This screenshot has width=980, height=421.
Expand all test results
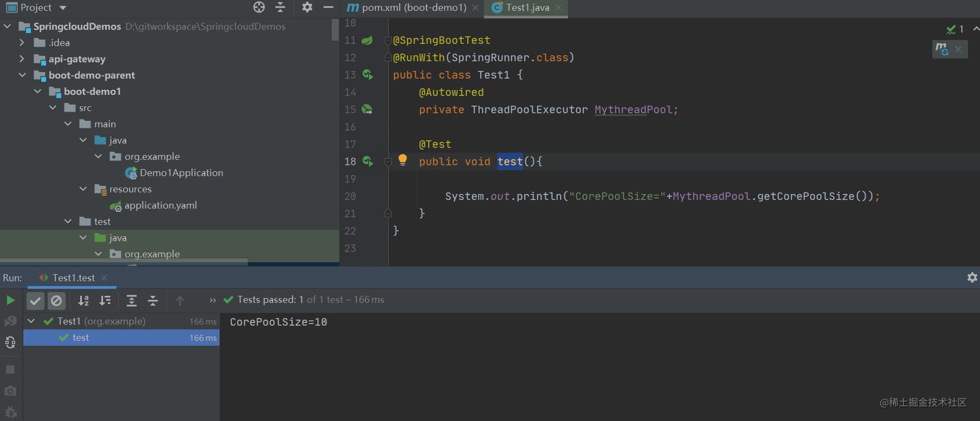click(131, 300)
